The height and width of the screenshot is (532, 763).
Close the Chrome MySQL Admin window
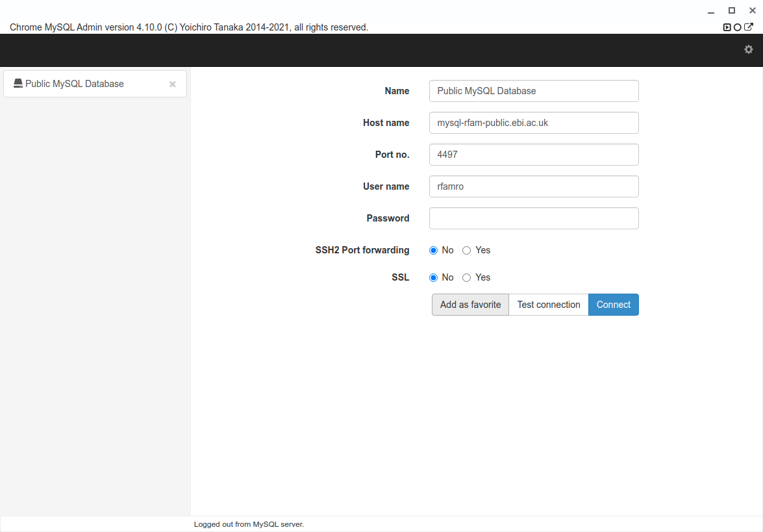pyautogui.click(x=753, y=10)
